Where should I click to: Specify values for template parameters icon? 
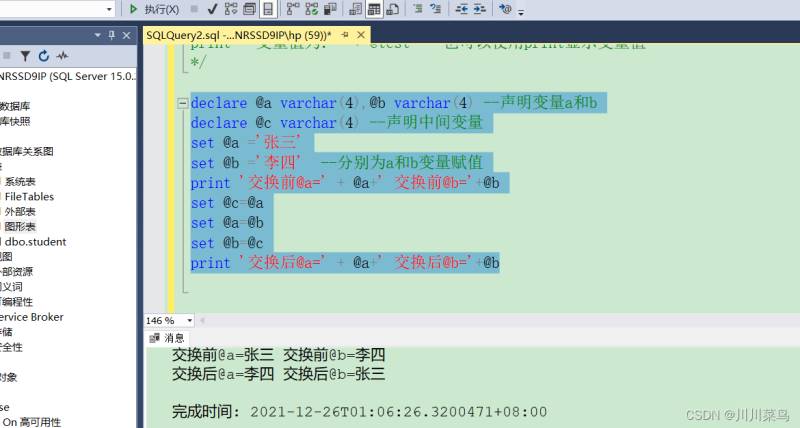tap(505, 9)
